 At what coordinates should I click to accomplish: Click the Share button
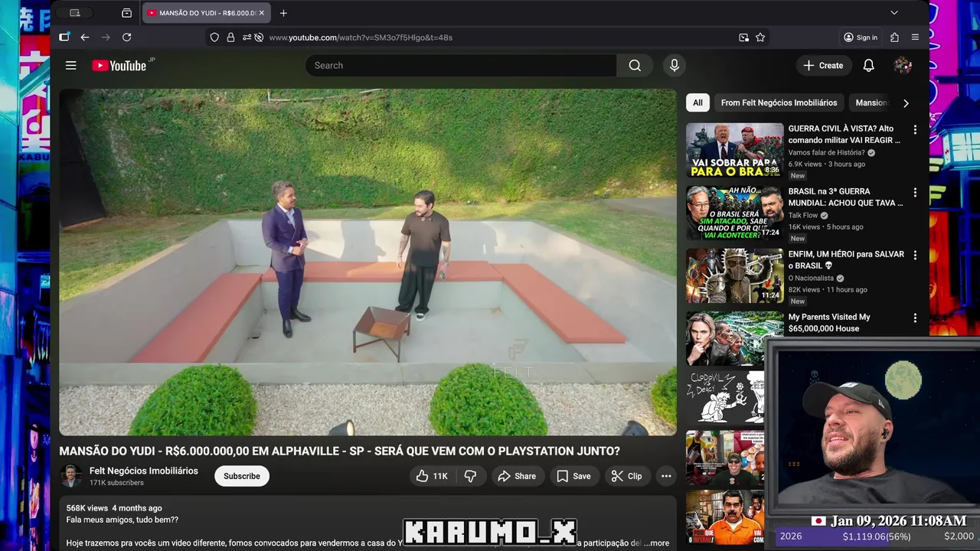517,476
